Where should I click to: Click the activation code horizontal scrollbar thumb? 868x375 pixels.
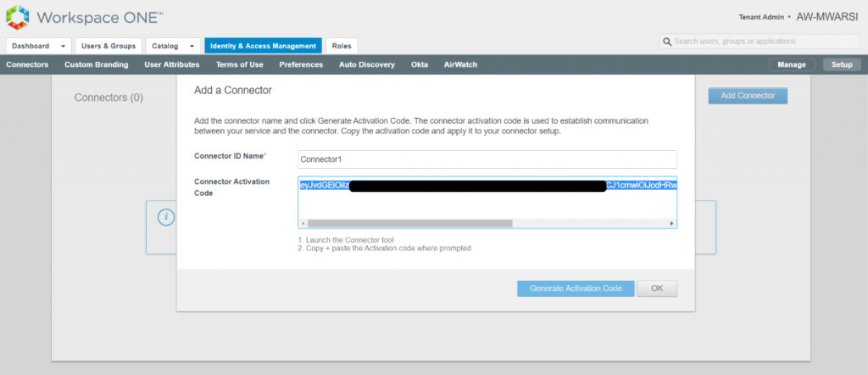point(410,223)
